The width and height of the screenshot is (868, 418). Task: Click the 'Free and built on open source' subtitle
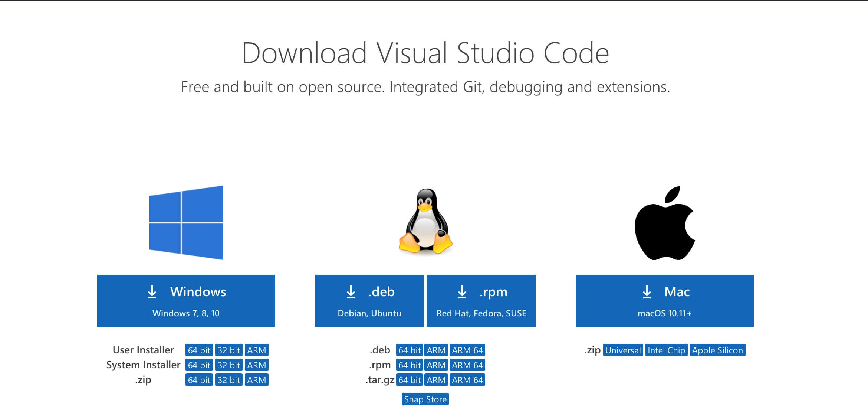(425, 87)
